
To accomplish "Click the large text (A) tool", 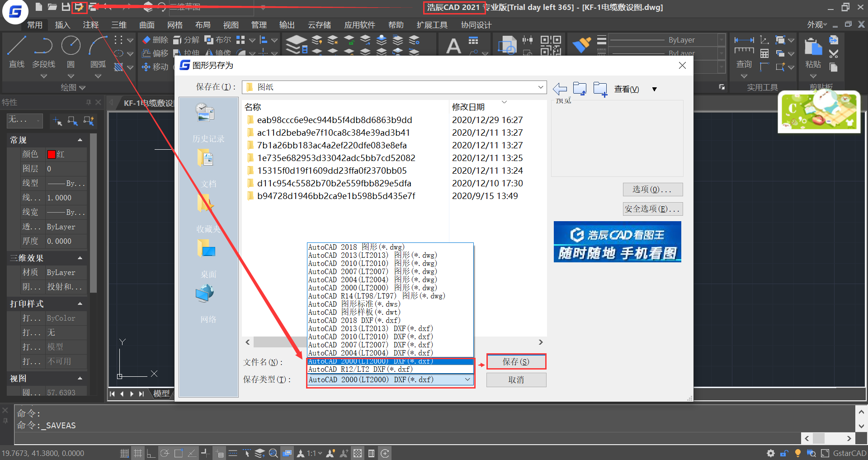I will [x=453, y=46].
